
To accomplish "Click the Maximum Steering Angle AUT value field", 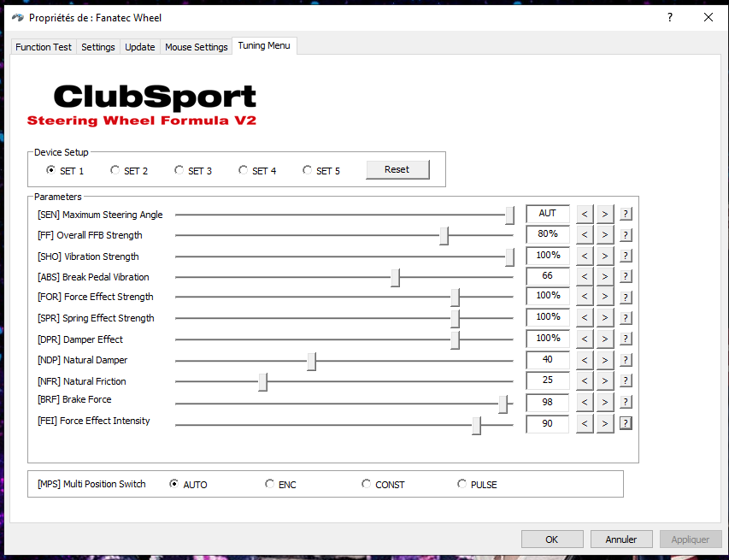I will point(548,214).
